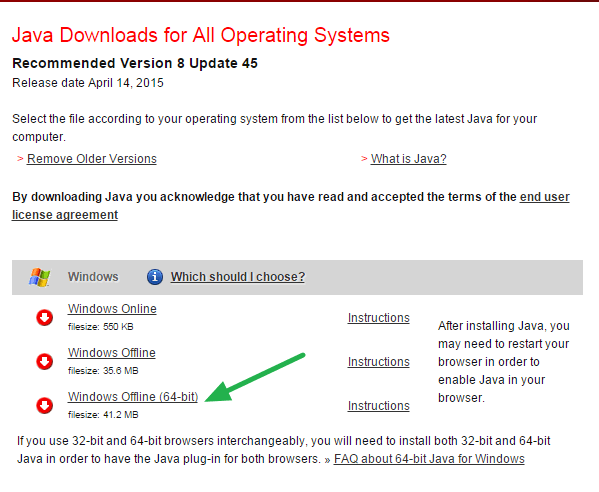Click the red arrow before Remove Older Versions
Screen dimensions: 599x492
(20, 159)
